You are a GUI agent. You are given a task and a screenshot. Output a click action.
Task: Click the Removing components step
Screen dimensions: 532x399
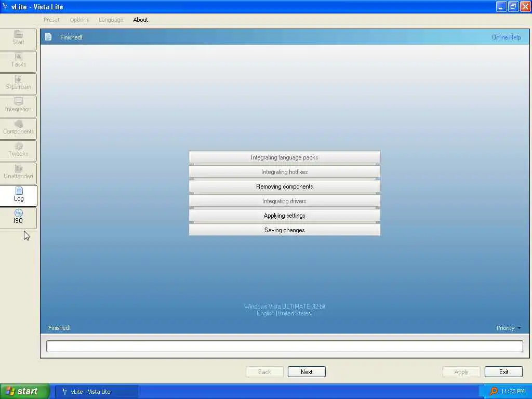click(284, 187)
